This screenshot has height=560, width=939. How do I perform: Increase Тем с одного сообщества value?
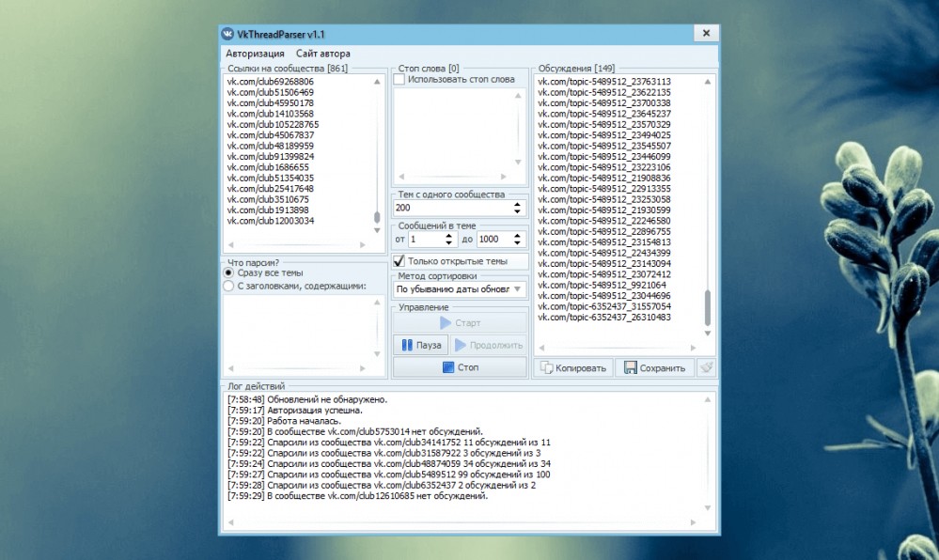[517, 204]
